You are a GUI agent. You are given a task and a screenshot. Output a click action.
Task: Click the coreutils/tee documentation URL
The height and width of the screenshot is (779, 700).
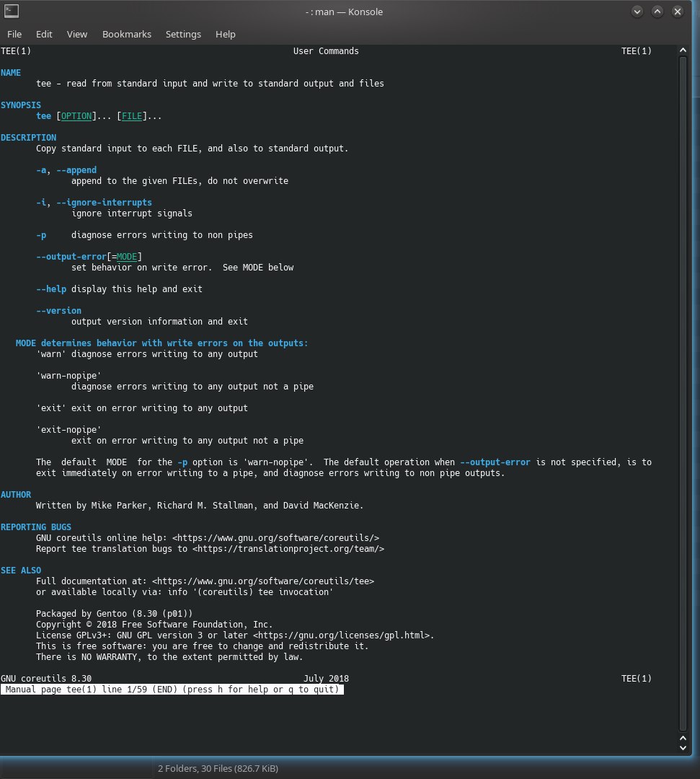pyautogui.click(x=263, y=581)
